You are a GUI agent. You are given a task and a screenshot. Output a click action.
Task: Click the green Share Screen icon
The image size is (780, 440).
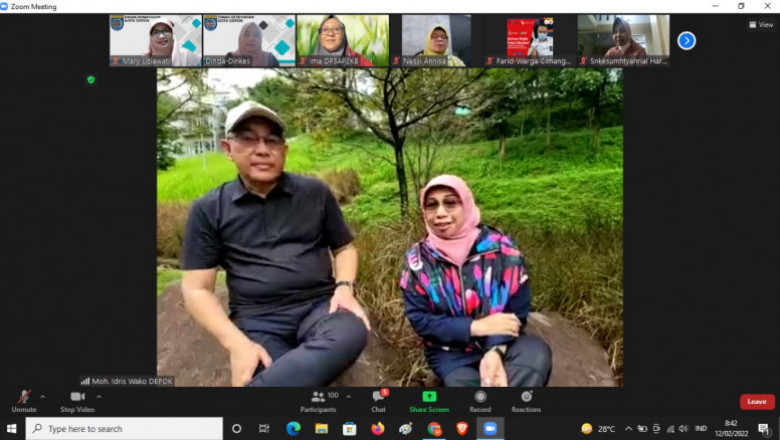[429, 397]
